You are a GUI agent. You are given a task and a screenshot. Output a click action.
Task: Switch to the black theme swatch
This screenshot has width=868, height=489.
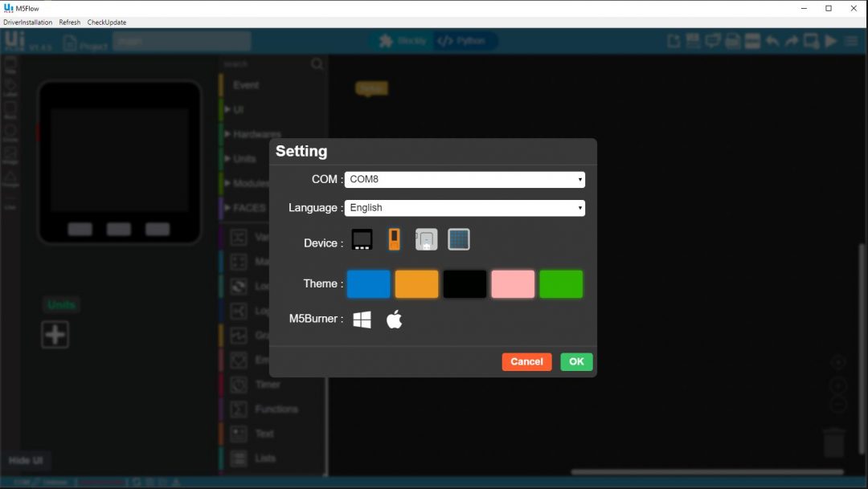[465, 284]
